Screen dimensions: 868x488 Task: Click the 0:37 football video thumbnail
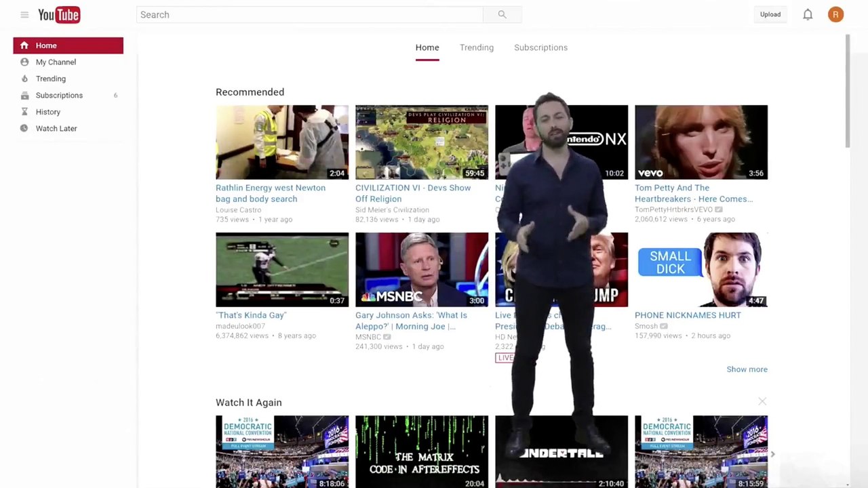tap(282, 269)
